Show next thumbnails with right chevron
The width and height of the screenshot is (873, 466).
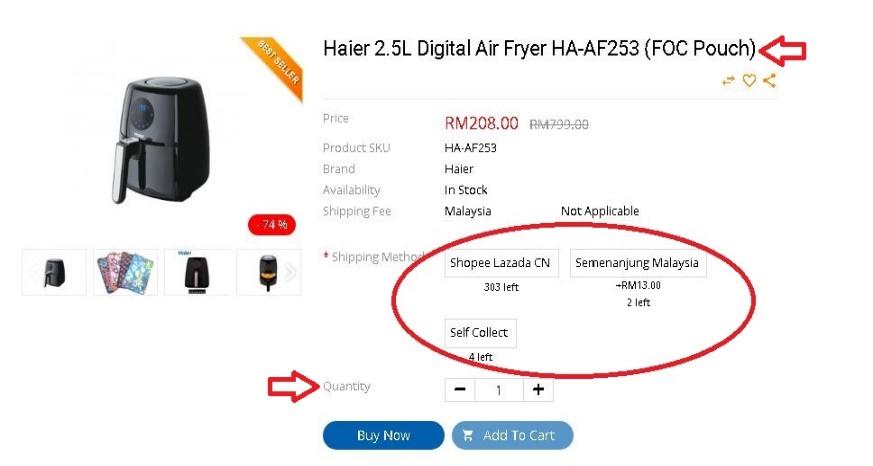(x=290, y=272)
